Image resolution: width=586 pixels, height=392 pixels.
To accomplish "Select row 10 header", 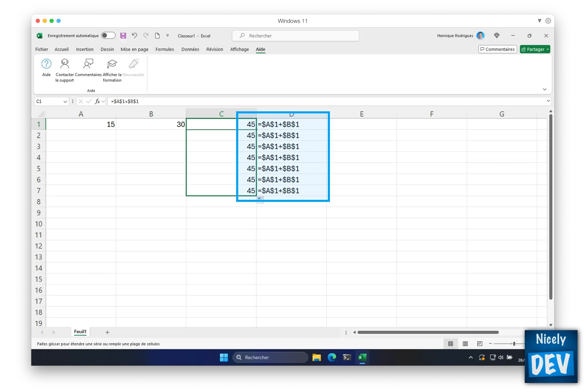I will click(x=38, y=224).
